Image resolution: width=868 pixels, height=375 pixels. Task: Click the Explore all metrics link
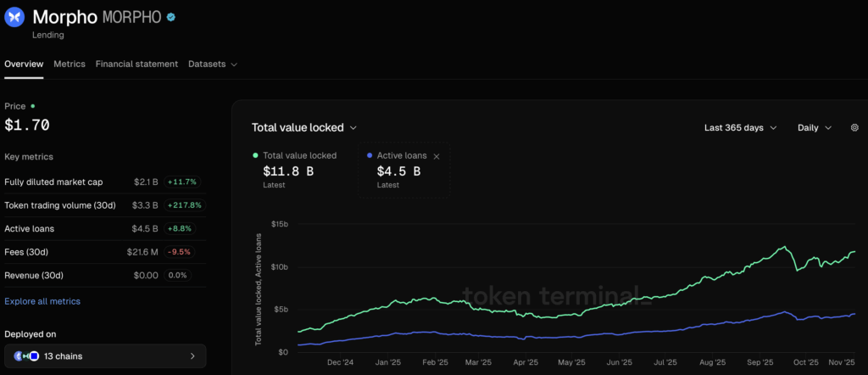42,301
